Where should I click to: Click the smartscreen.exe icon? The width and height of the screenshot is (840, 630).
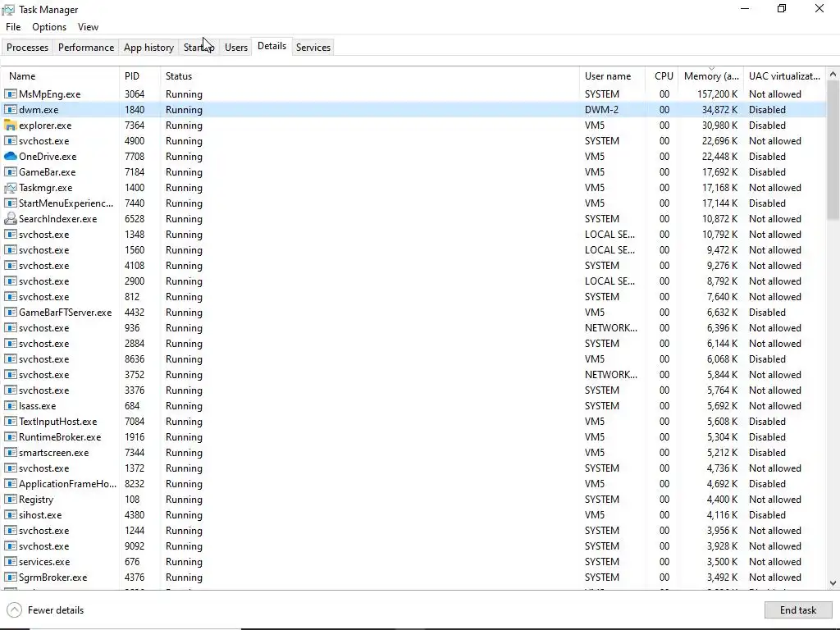10,452
